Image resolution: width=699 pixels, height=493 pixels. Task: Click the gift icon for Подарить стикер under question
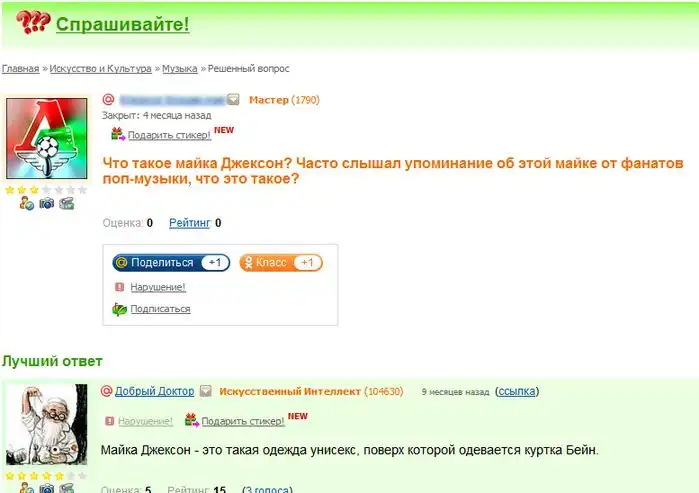coord(118,134)
